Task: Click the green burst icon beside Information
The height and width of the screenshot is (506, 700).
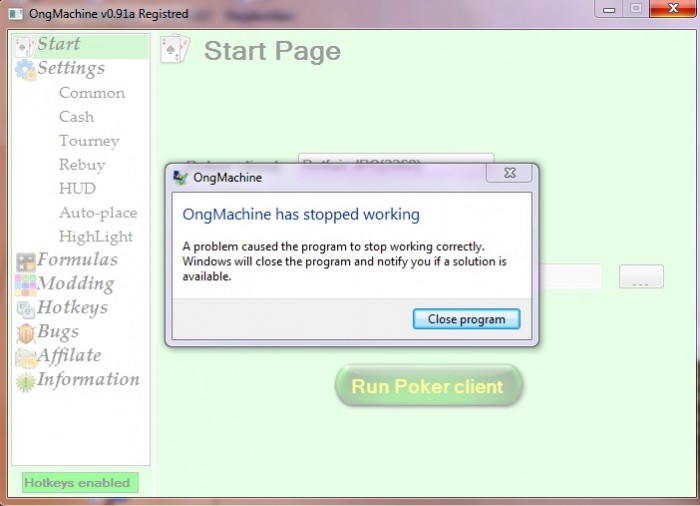Action: click(x=25, y=382)
